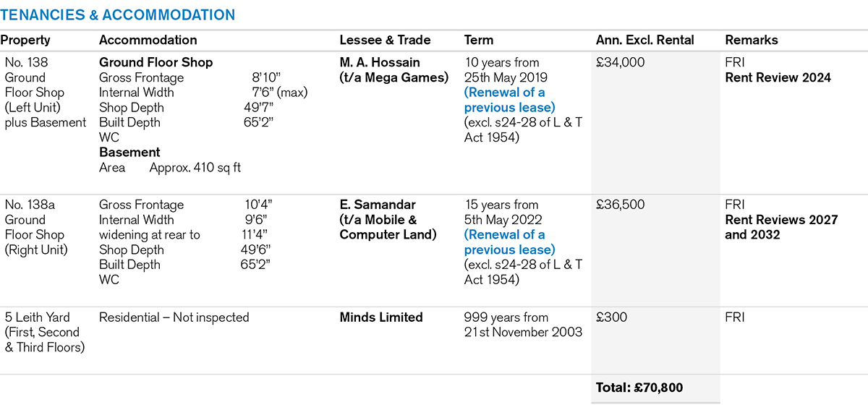Click the M. A. Hossain lessee name
868x410 pixels.
pyautogui.click(x=380, y=62)
